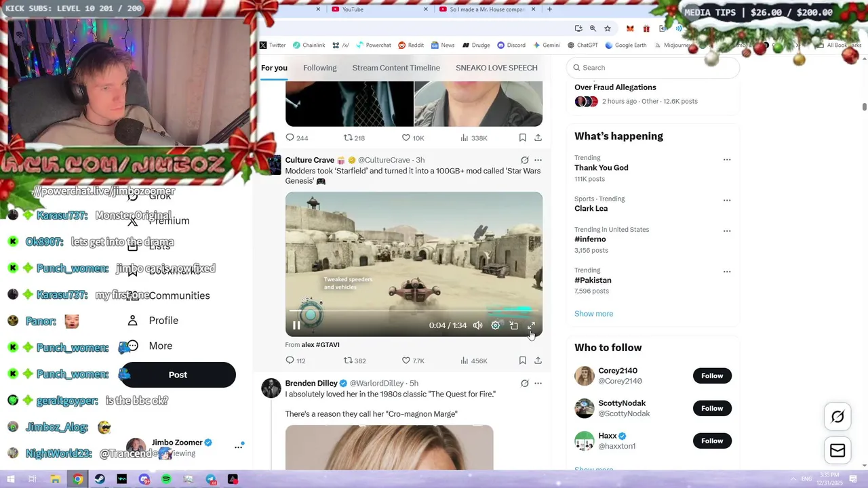Screen dimensions: 868x488
Task: Like the Culture Crave post (7.7K)
Action: tap(413, 361)
